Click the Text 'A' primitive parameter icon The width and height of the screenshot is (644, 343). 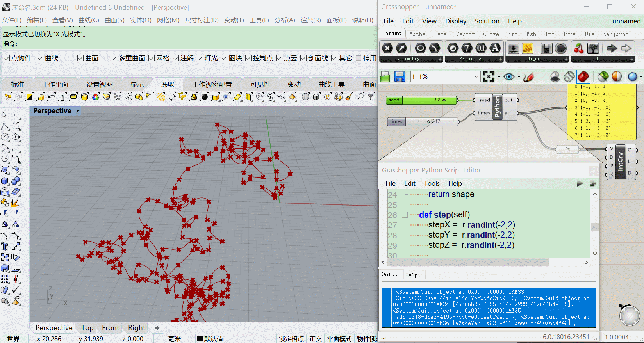point(495,48)
